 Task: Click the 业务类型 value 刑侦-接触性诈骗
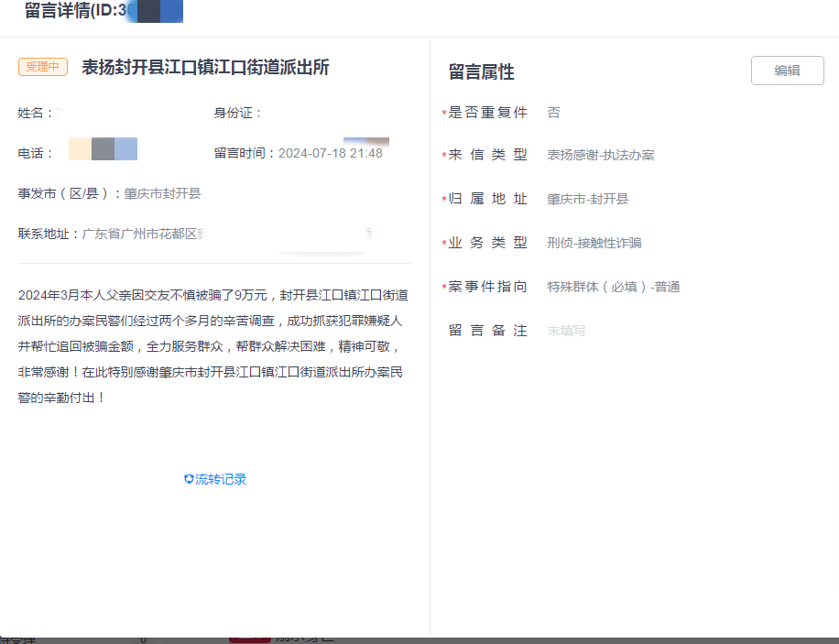[x=594, y=243]
